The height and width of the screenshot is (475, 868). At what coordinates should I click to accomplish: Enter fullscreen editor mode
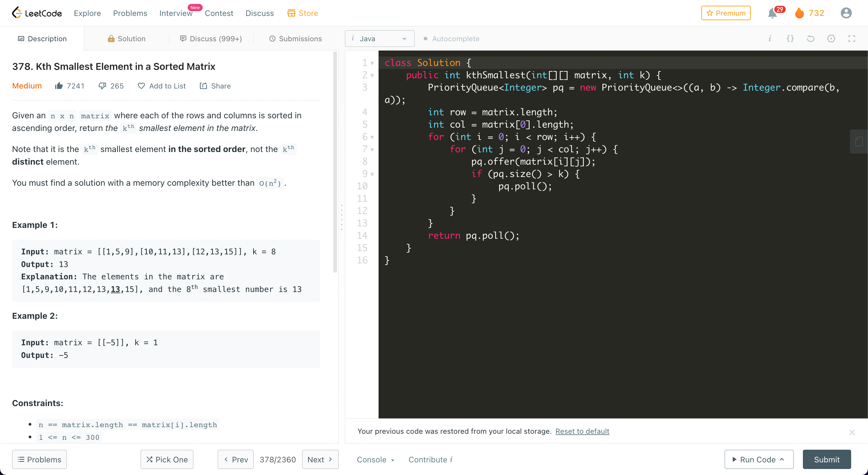click(x=851, y=39)
